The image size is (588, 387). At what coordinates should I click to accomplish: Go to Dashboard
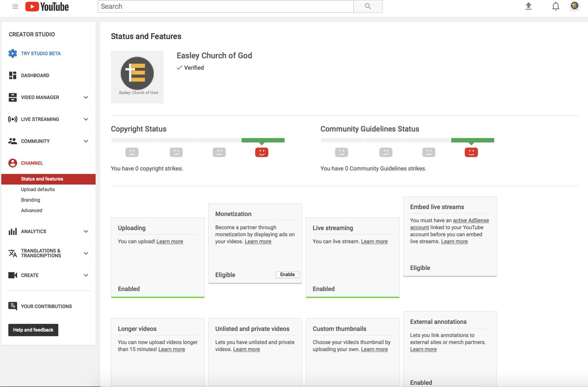point(35,75)
